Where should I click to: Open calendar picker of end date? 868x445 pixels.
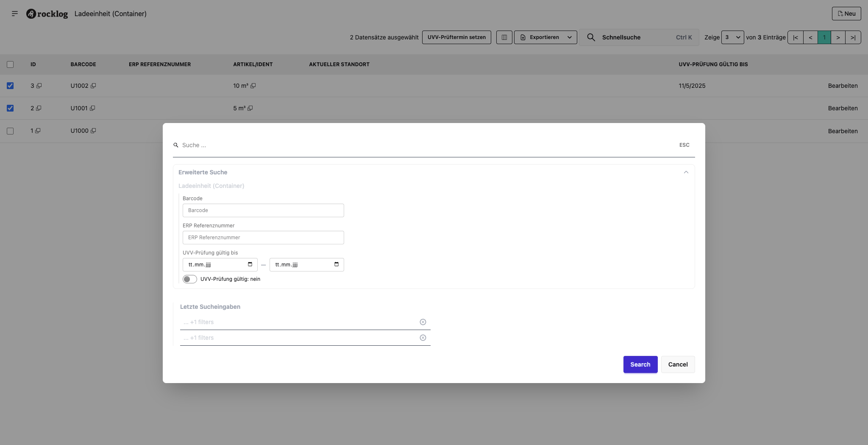337,264
